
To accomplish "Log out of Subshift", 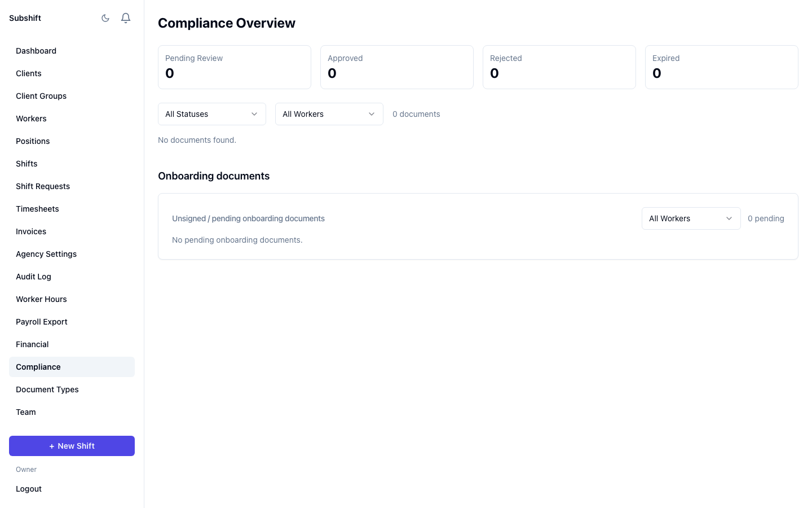I will tap(29, 489).
